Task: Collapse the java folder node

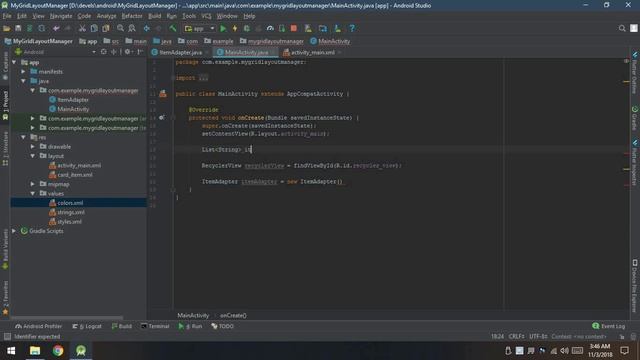Action: point(23,81)
